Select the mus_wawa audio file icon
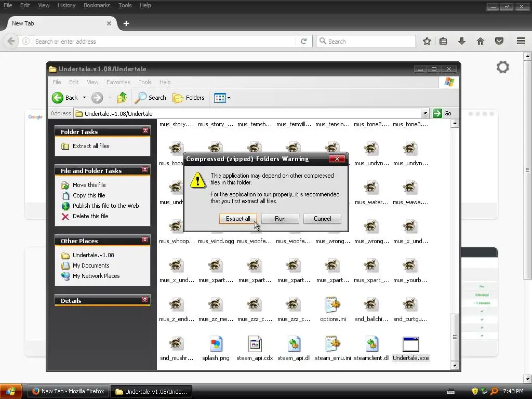The width and height of the screenshot is (532, 399). 410,188
